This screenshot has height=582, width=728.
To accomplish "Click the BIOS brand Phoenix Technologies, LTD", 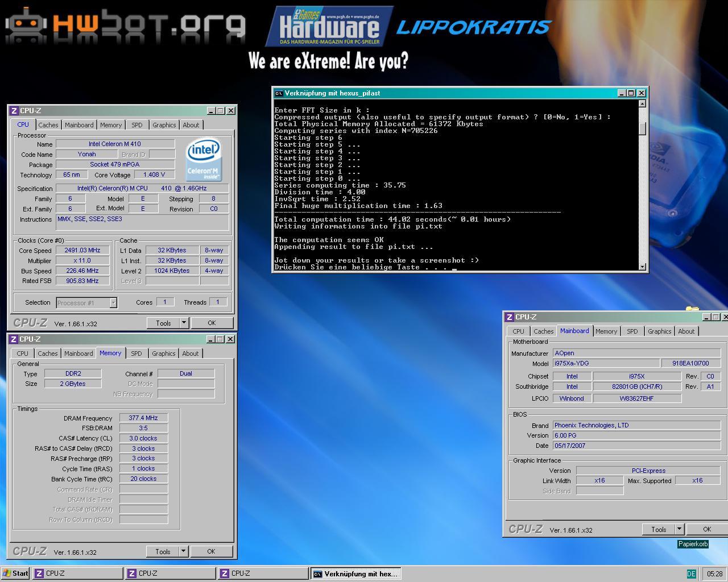I will pos(637,426).
